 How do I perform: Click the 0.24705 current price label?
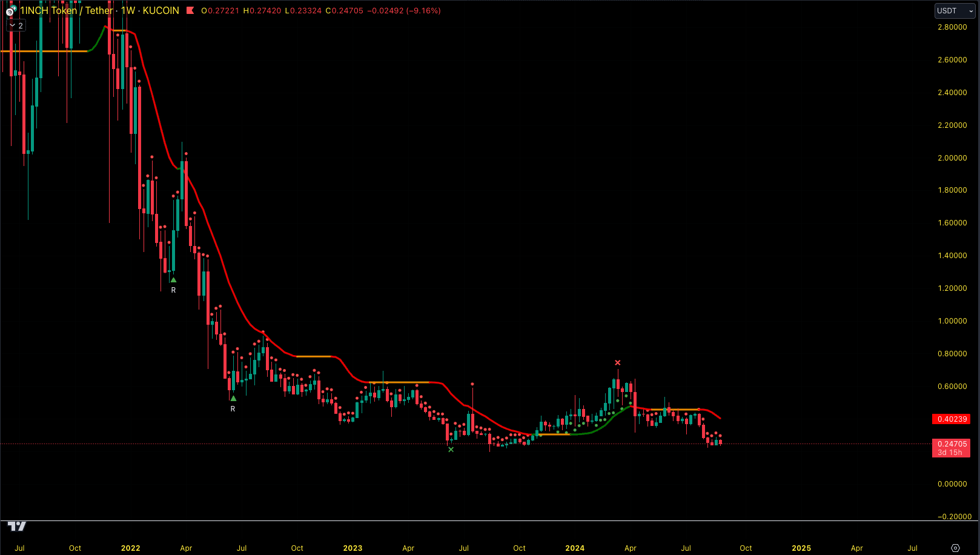[952, 444]
